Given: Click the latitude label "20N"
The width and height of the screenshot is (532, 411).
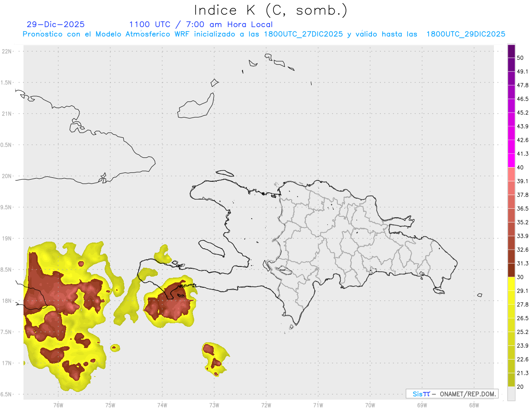Looking at the screenshot, I should pyautogui.click(x=7, y=176).
